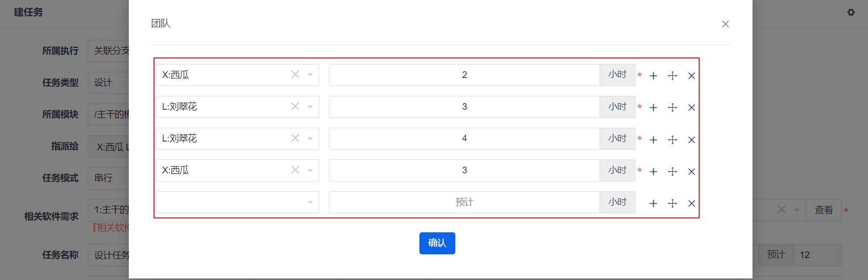Expand the dropdown of the 4-hour 刘翠花 row
This screenshot has width=868, height=280.
point(310,138)
